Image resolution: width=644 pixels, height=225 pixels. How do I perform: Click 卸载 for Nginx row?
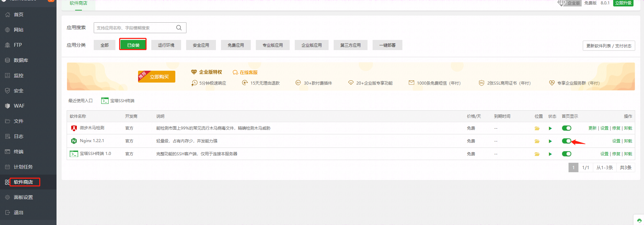(x=628, y=141)
